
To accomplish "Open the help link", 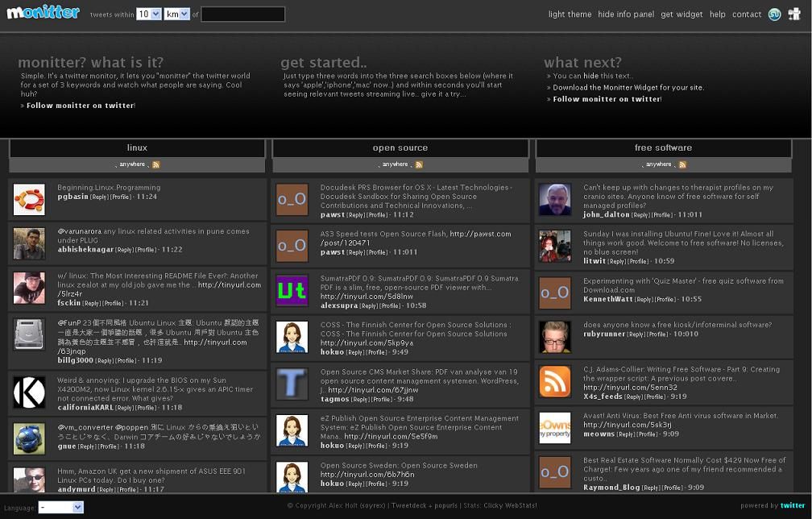I will 717,15.
